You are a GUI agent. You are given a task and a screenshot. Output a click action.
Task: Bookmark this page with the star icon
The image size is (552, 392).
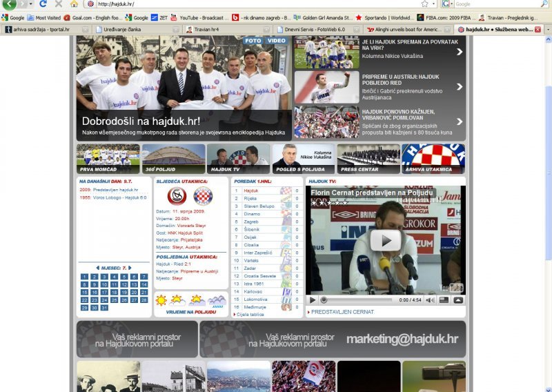(424, 4)
